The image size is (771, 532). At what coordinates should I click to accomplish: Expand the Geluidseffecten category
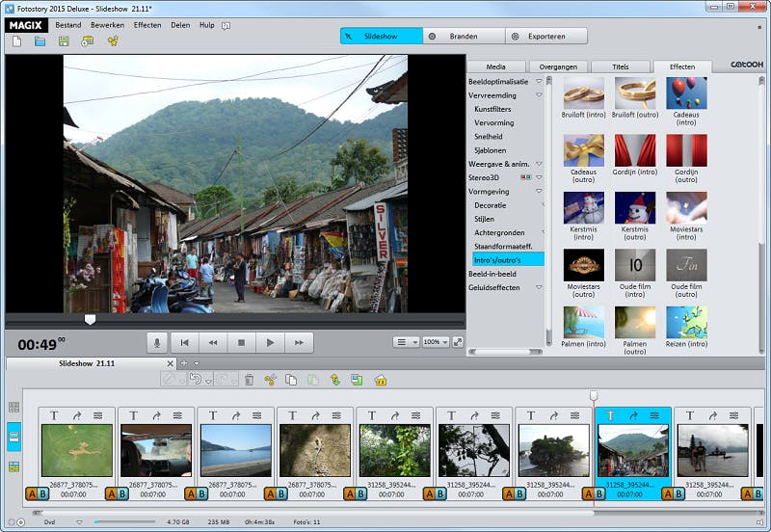point(539,287)
